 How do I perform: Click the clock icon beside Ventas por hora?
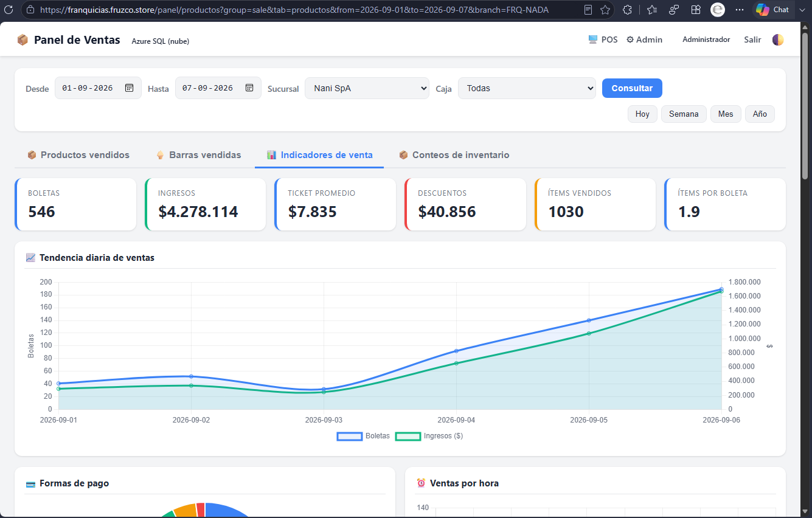421,483
